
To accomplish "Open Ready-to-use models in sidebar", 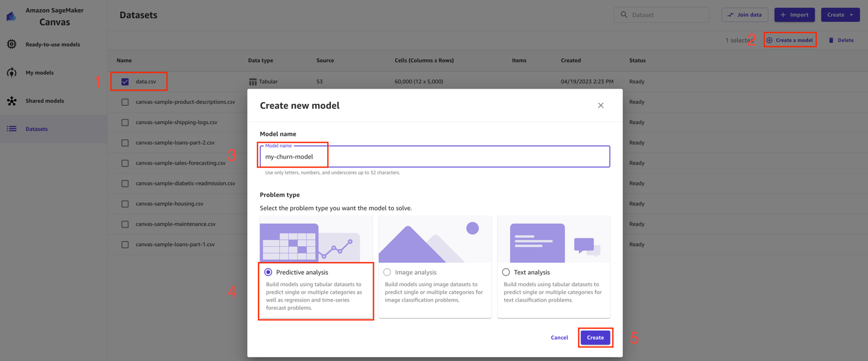I will [53, 44].
